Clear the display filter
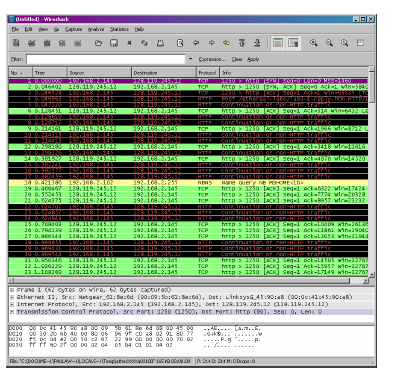The image size is (400, 376). [237, 59]
